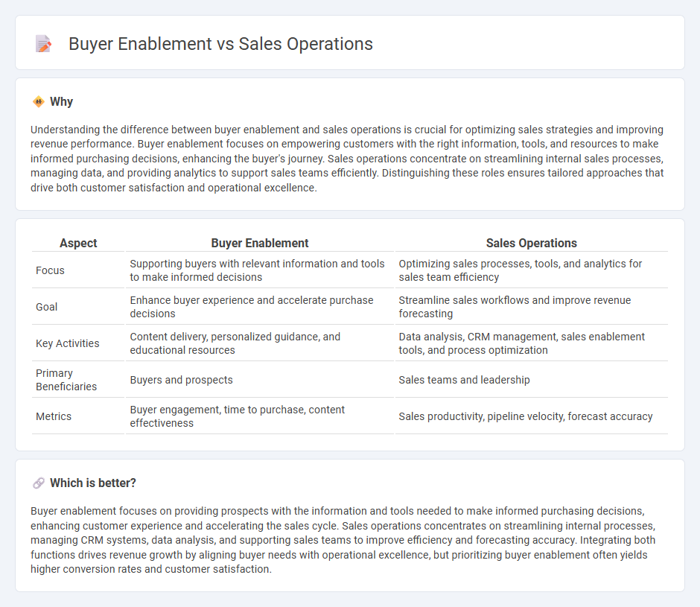This screenshot has width=700, height=607.
Task: Click the orange diamond icon next to Why
Action: coord(39,102)
